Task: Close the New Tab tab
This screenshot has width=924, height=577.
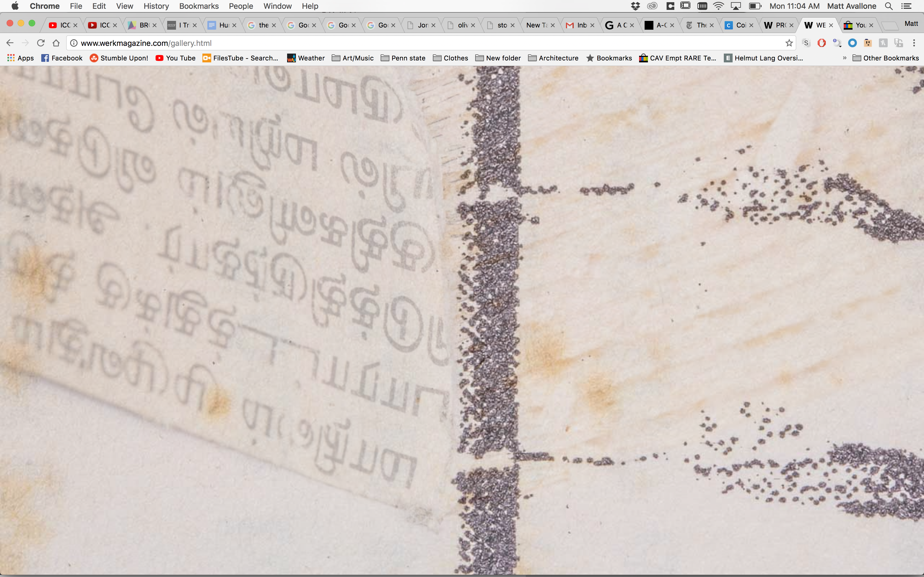Action: coord(552,25)
